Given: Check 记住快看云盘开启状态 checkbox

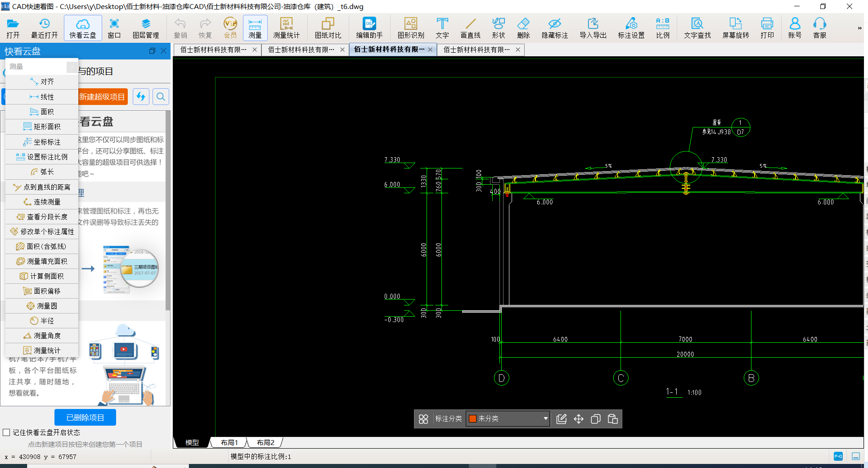Looking at the screenshot, I should [x=6, y=432].
